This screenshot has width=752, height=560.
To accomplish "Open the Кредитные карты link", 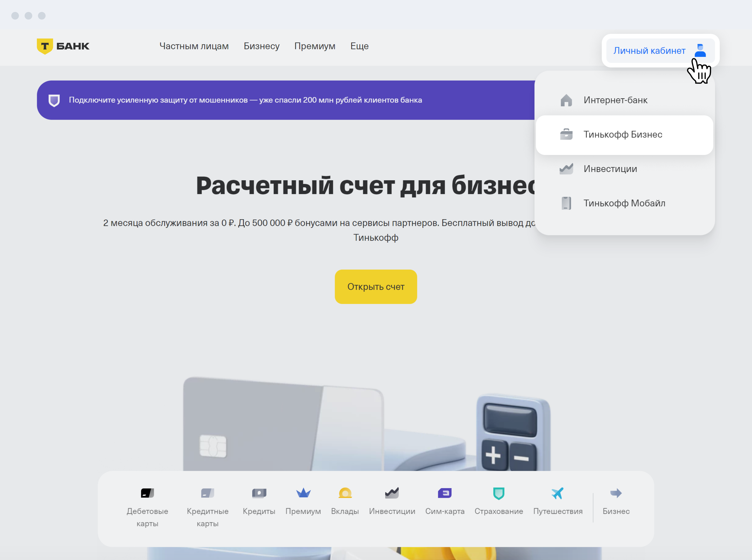I will [x=208, y=517].
